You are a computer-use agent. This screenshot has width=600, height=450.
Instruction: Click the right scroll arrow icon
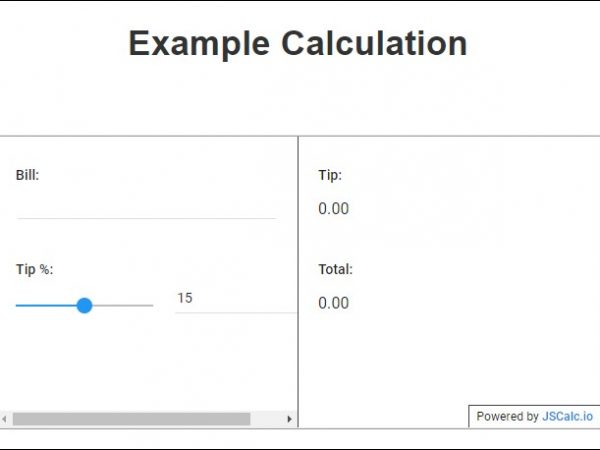pos(290,419)
